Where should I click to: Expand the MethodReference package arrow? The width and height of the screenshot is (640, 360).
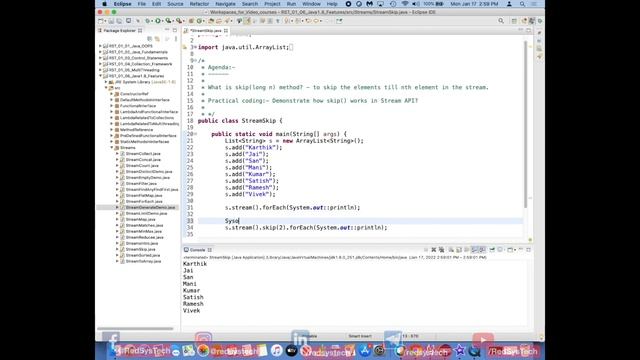click(112, 130)
